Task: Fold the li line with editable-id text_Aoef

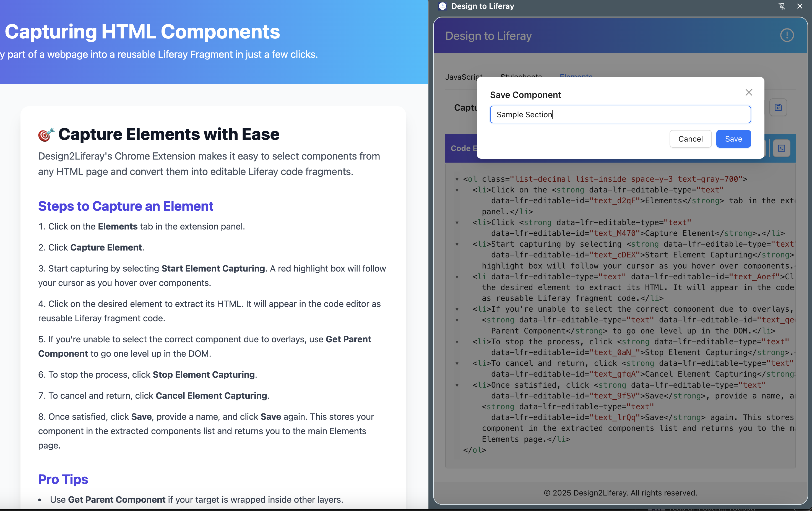Action: 457,277
